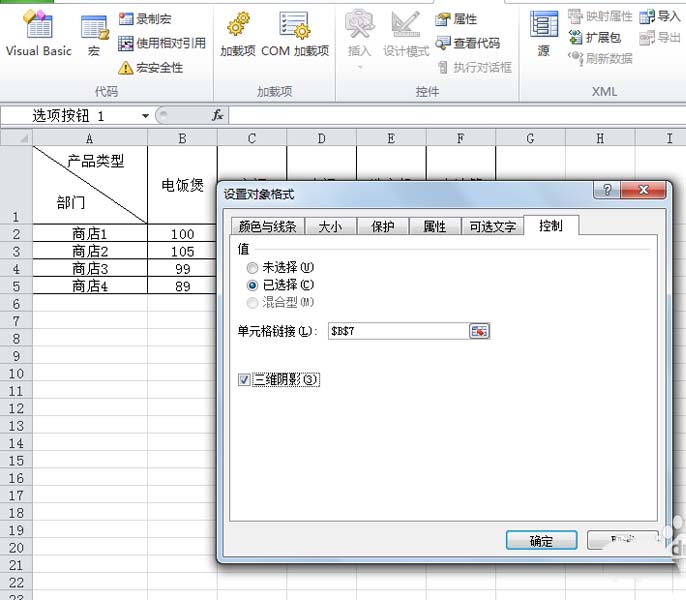
Task: Open the 加载项 add-ins dialog
Action: [x=238, y=35]
